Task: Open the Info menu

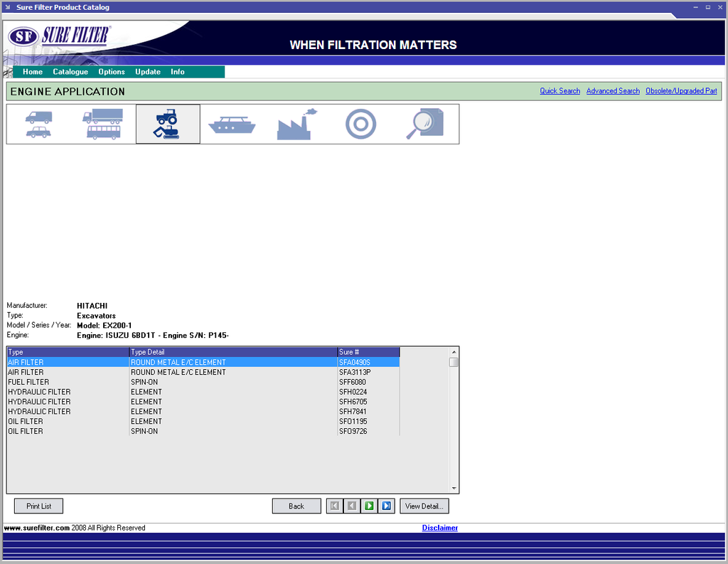Action: (177, 72)
